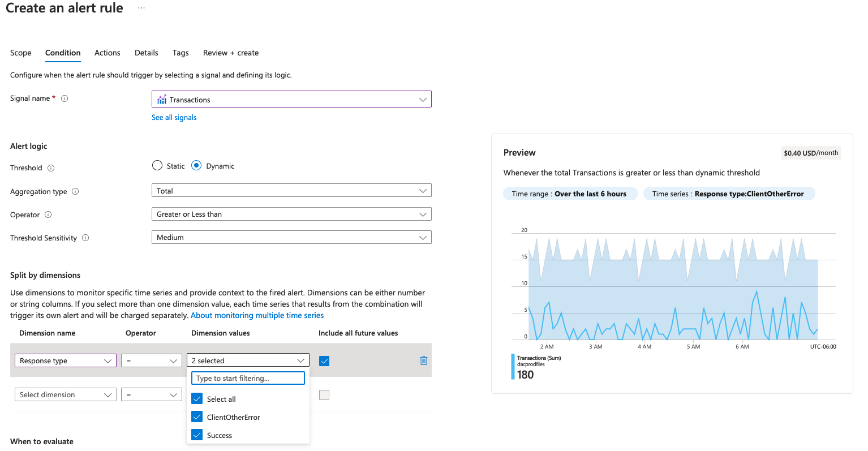This screenshot has width=868, height=451.
Task: Click the $0.40 USD/month cost label
Action: 811,153
